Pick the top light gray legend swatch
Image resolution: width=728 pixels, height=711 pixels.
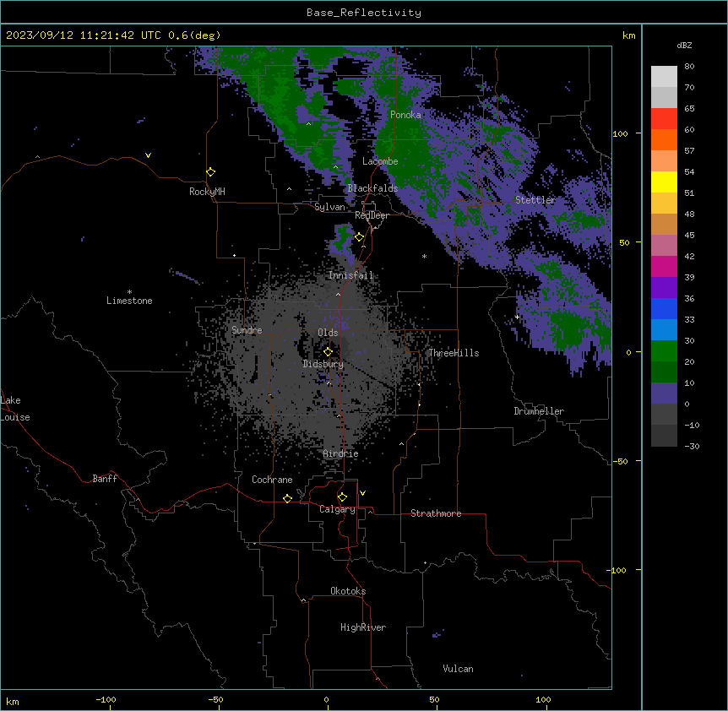664,77
